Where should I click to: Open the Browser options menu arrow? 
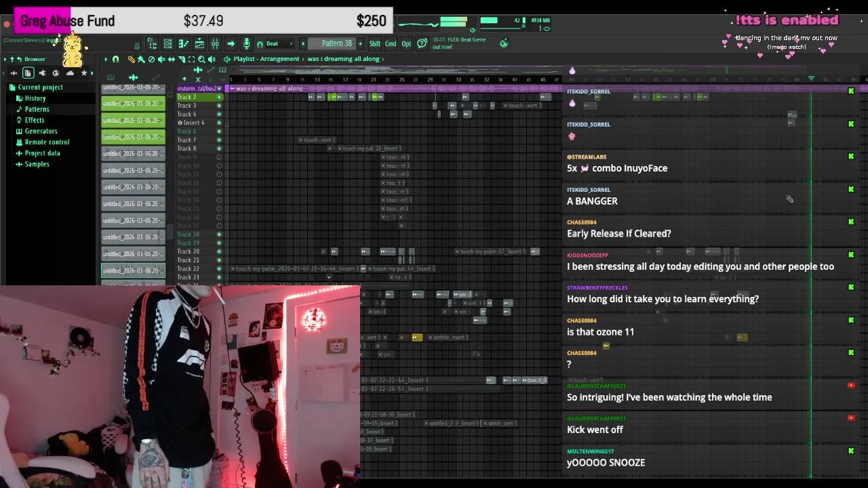[5, 59]
